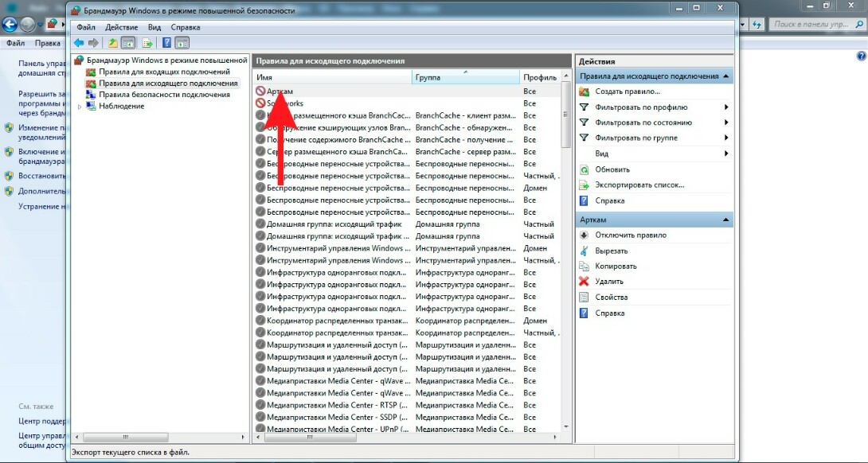The height and width of the screenshot is (463, 868).
Task: Select Правила для исходящего подключения tree node
Action: pos(168,84)
